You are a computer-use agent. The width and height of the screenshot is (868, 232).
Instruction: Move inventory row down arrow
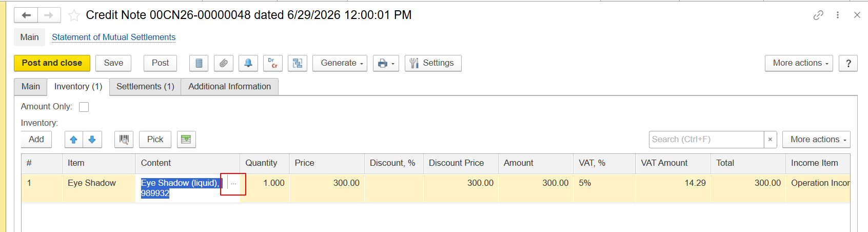(x=92, y=140)
